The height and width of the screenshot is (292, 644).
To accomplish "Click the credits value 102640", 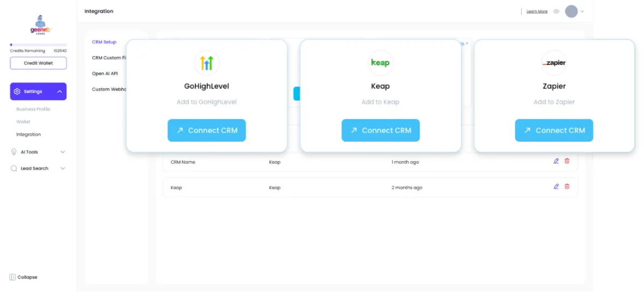I will (60, 51).
